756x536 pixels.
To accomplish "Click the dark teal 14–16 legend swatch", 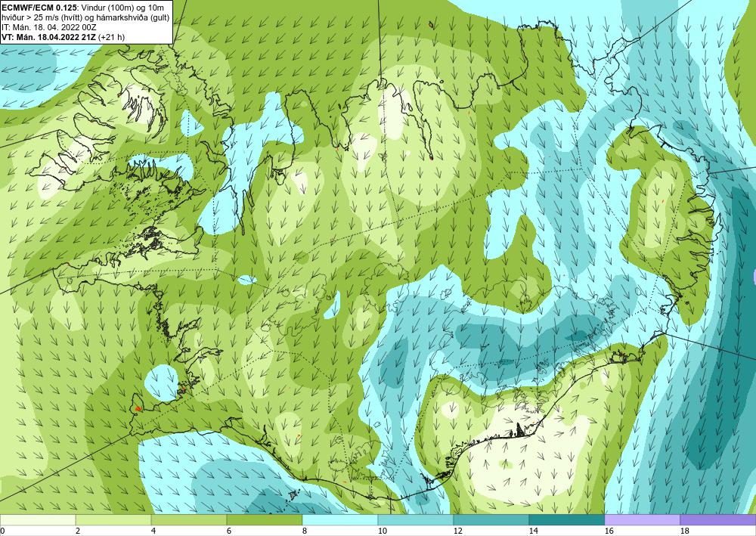I will pos(567,520).
